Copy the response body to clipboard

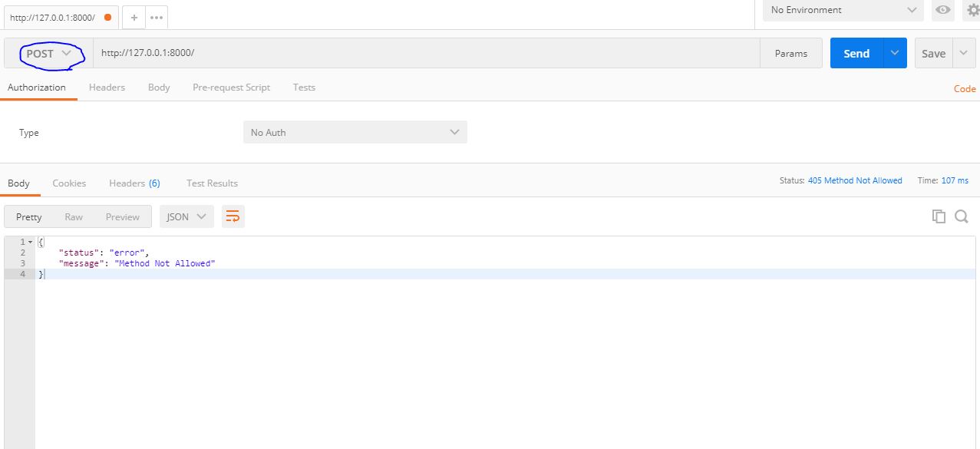[x=938, y=216]
